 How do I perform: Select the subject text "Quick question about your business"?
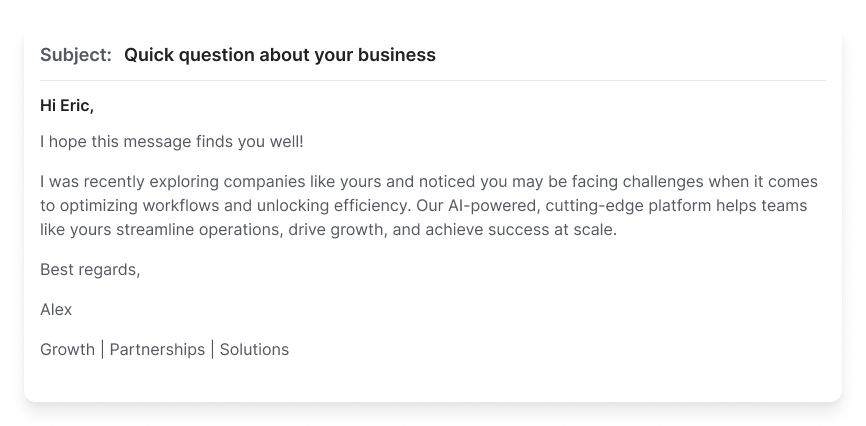(x=279, y=55)
